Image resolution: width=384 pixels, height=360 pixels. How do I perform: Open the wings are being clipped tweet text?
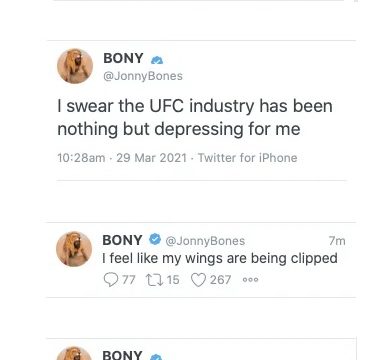tap(220, 258)
